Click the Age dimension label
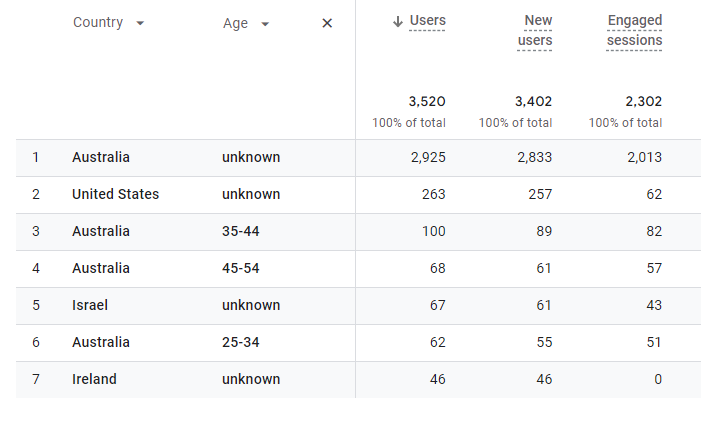 coord(235,23)
